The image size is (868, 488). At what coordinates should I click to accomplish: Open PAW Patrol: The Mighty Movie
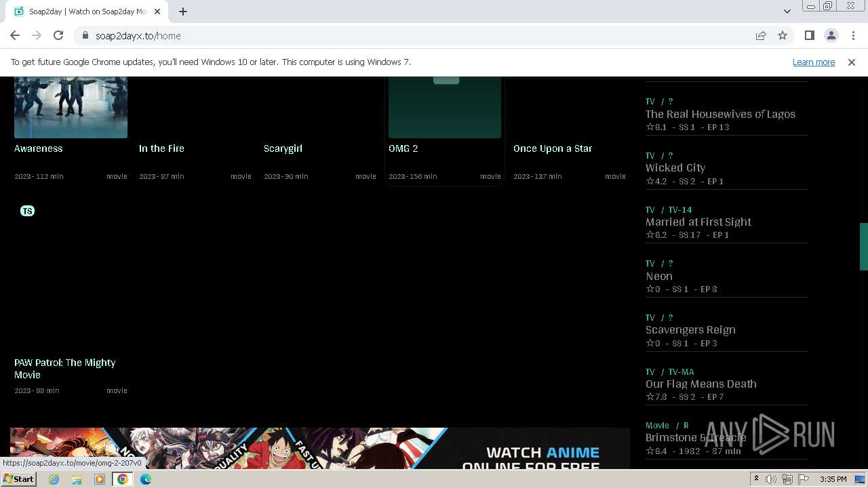[x=65, y=369]
